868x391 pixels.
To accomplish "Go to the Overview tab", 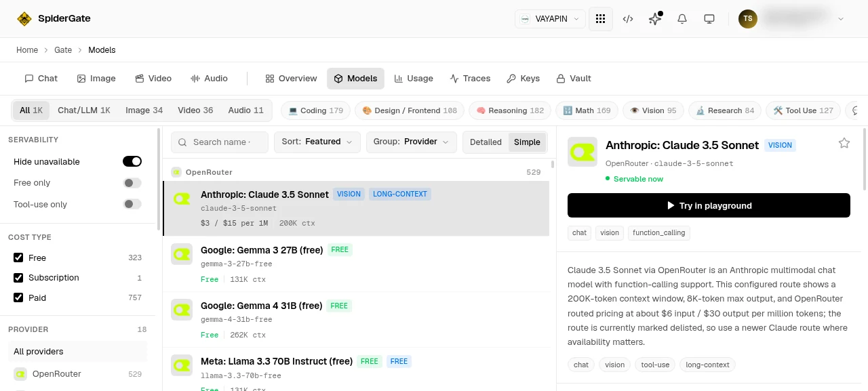I will [x=291, y=79].
